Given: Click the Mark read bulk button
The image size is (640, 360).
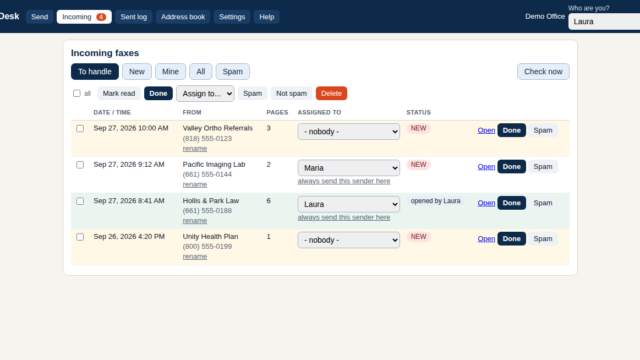Looking at the screenshot, I should tap(119, 93).
